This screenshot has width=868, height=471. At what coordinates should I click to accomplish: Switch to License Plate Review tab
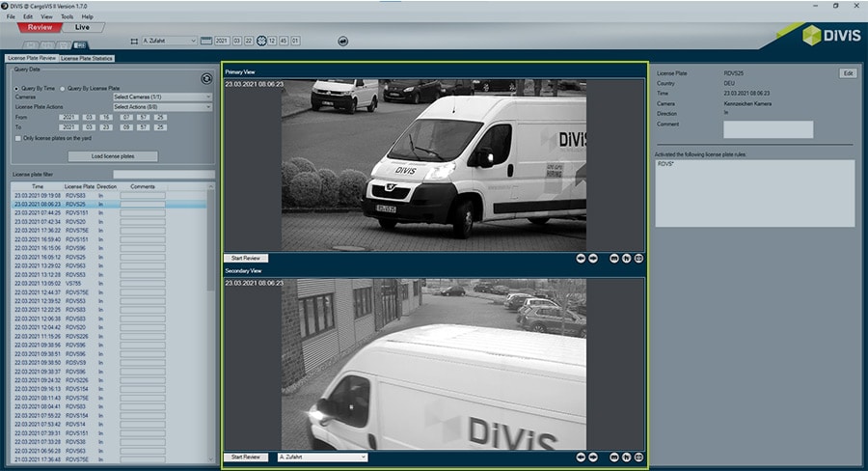coord(32,58)
